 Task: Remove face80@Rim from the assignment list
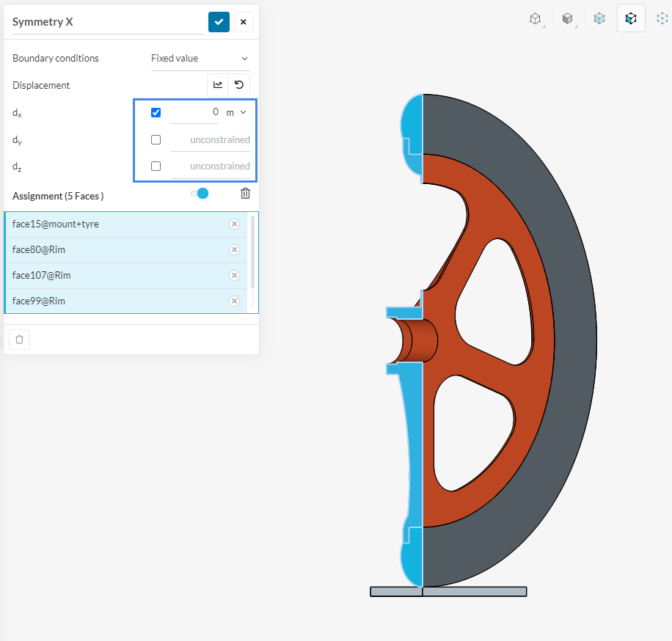click(x=234, y=250)
